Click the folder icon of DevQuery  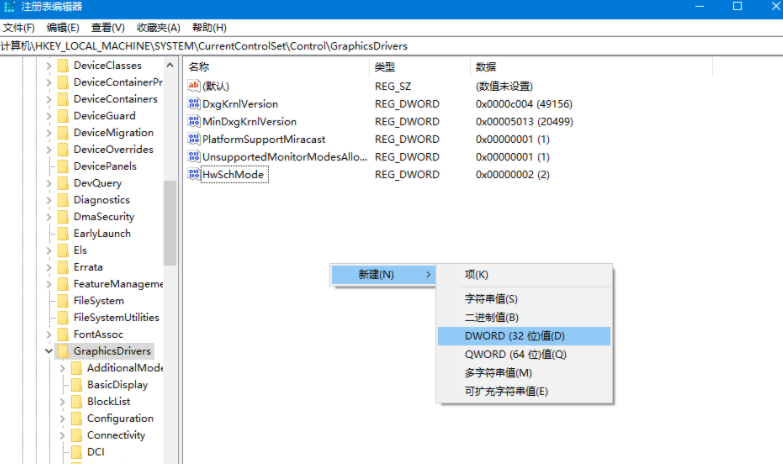click(63, 183)
